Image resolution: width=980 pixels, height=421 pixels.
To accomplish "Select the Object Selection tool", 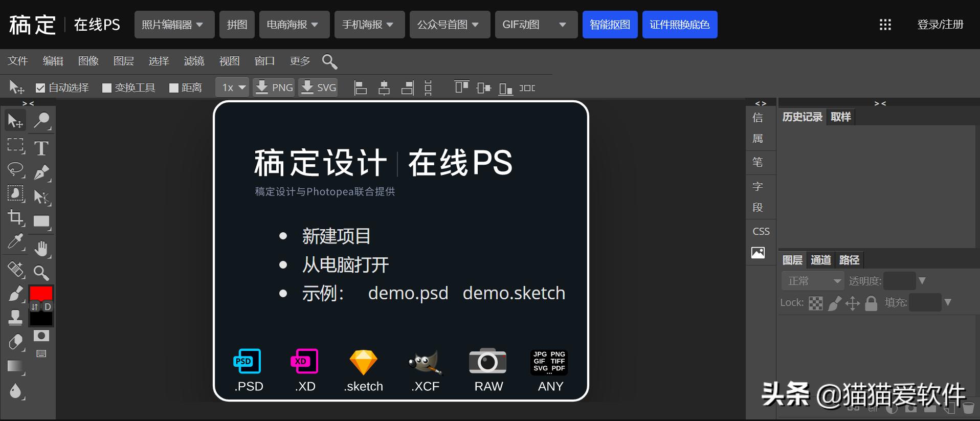I will point(15,193).
